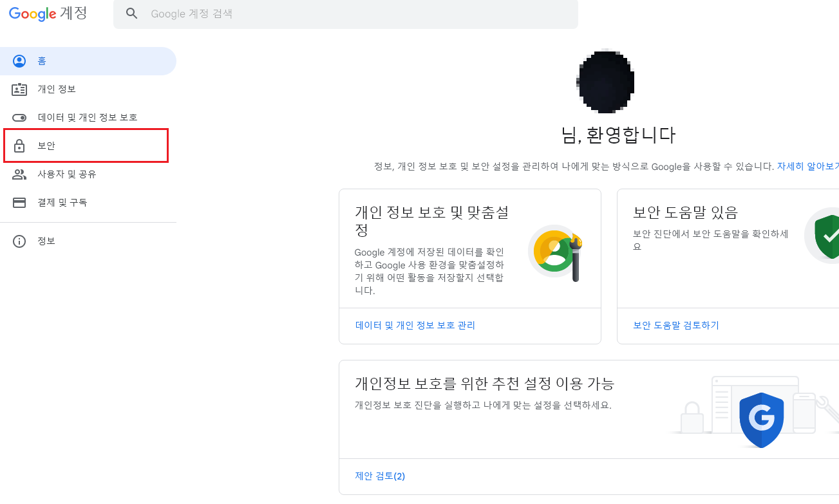Open 결제 및 구독 section
839x504 pixels.
pos(88,203)
